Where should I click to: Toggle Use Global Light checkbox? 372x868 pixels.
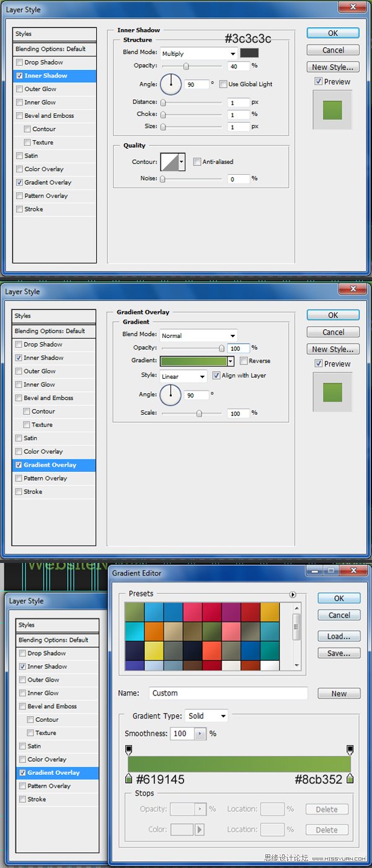tap(223, 84)
